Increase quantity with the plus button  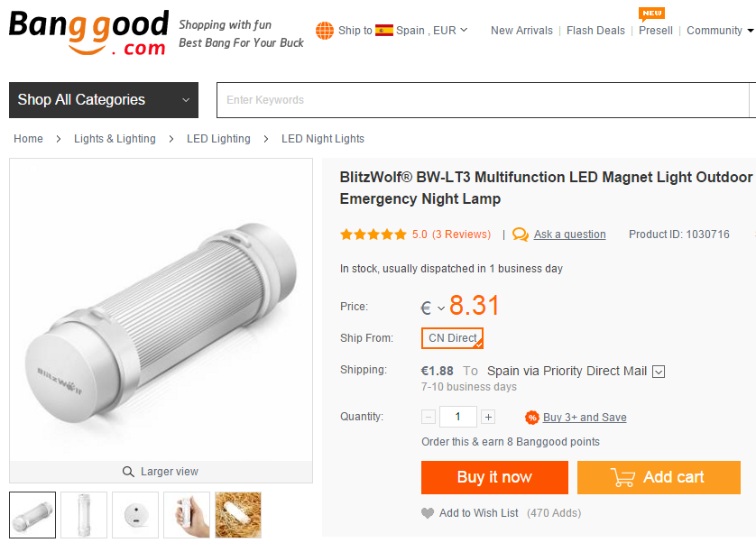(488, 417)
